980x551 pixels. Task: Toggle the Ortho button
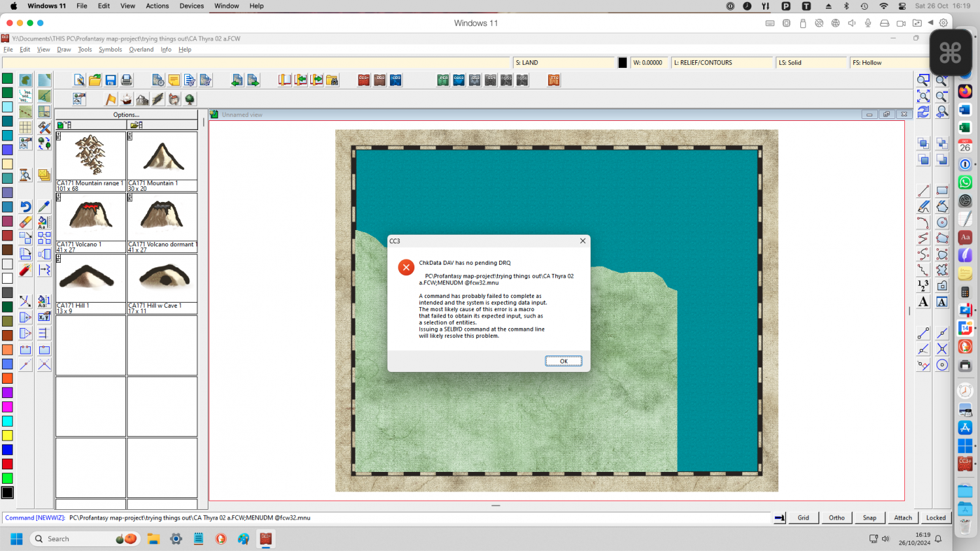[x=836, y=518]
